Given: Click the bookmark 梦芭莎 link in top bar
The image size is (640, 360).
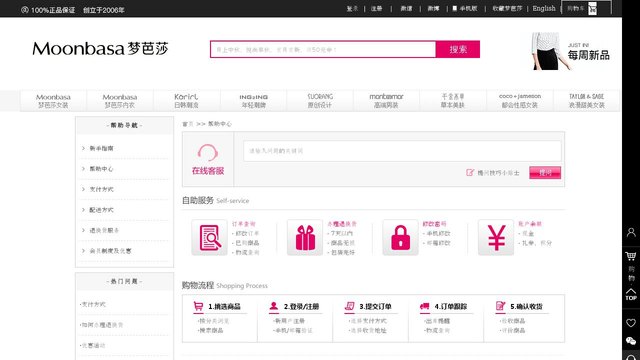Looking at the screenshot, I should click(x=507, y=8).
